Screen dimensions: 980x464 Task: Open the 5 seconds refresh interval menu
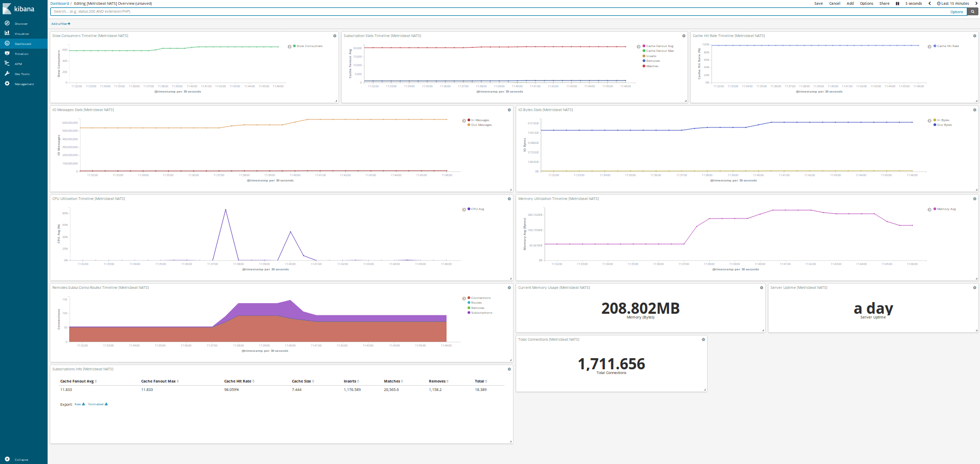tap(913, 4)
